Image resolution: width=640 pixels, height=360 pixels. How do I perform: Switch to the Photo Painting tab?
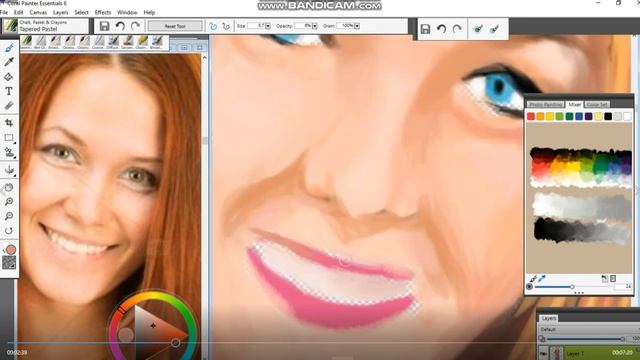pyautogui.click(x=545, y=105)
